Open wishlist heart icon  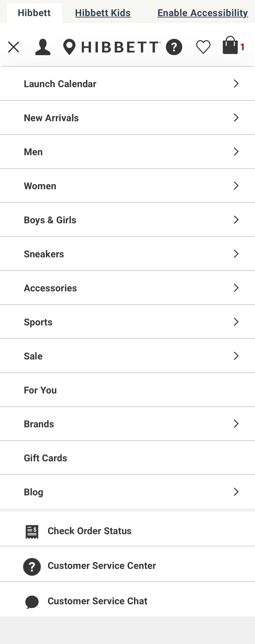(203, 47)
